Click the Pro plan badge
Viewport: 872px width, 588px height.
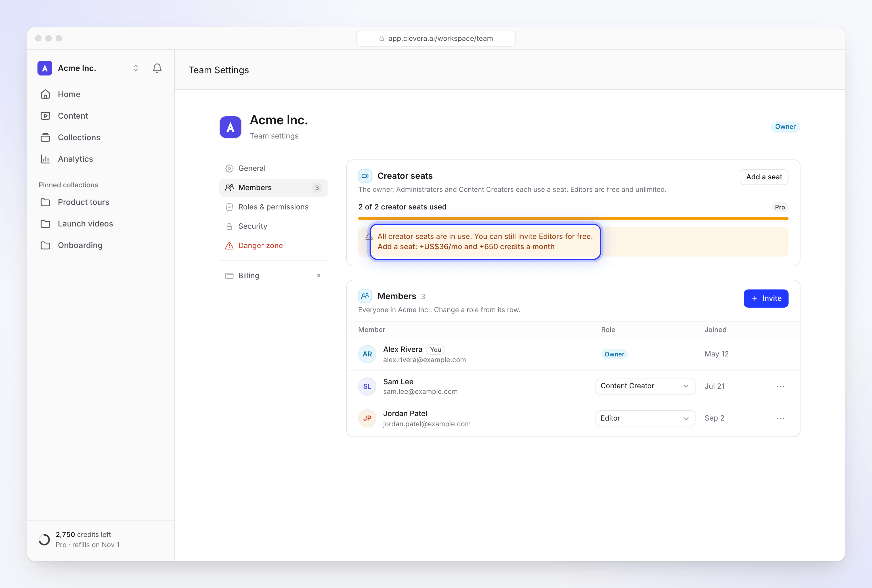780,207
